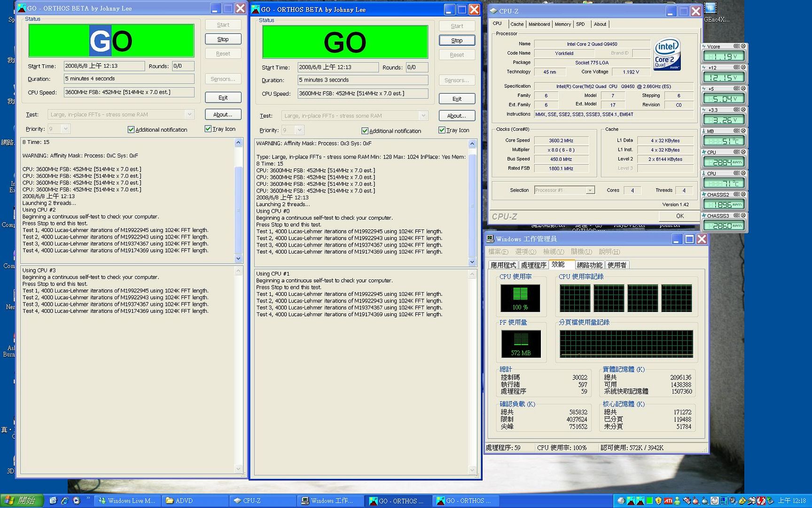Switch to the Memory tab in CPU-Z

pyautogui.click(x=562, y=24)
